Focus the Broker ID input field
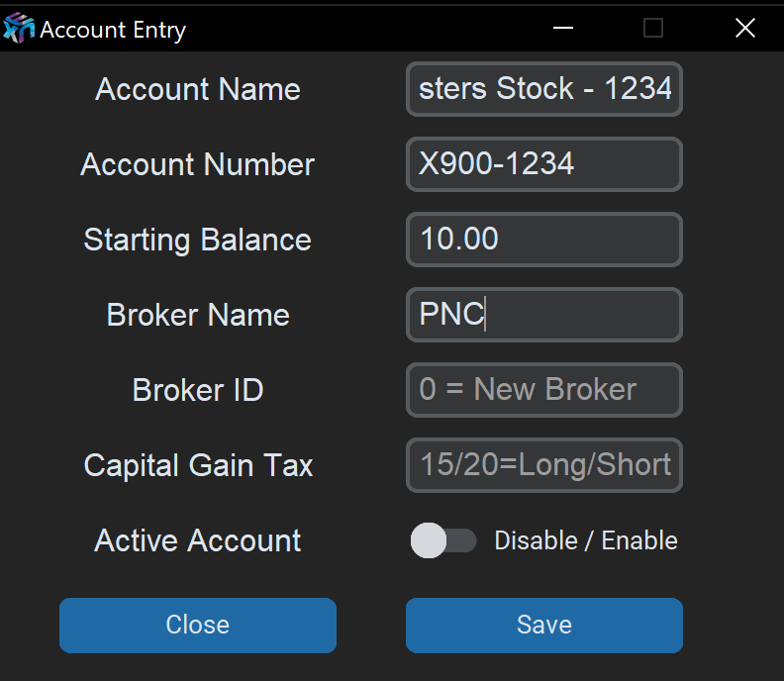 click(544, 390)
